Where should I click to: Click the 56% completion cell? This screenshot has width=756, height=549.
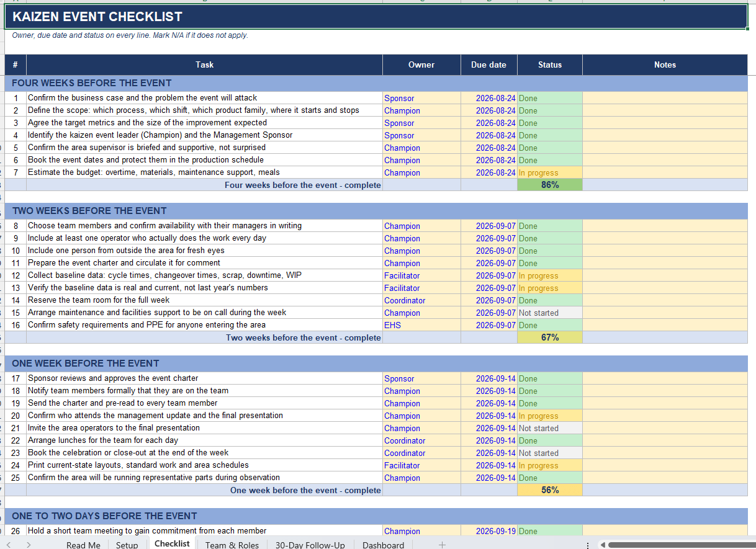coord(550,490)
